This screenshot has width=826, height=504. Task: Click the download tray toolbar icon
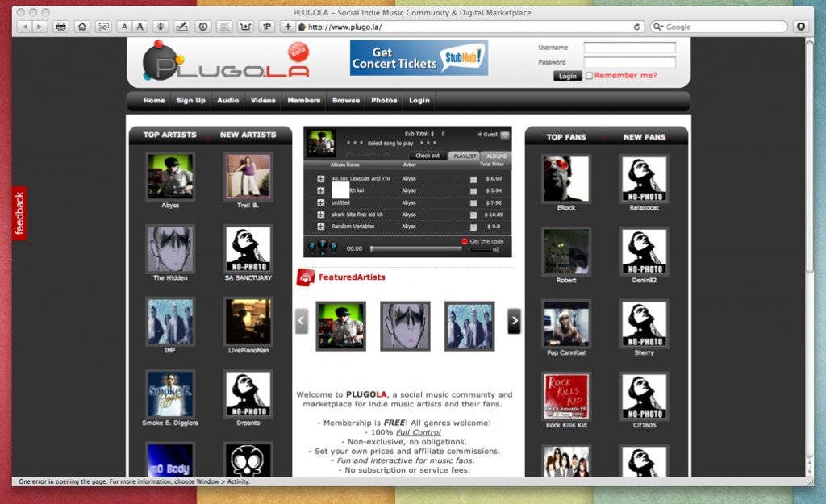click(x=245, y=27)
